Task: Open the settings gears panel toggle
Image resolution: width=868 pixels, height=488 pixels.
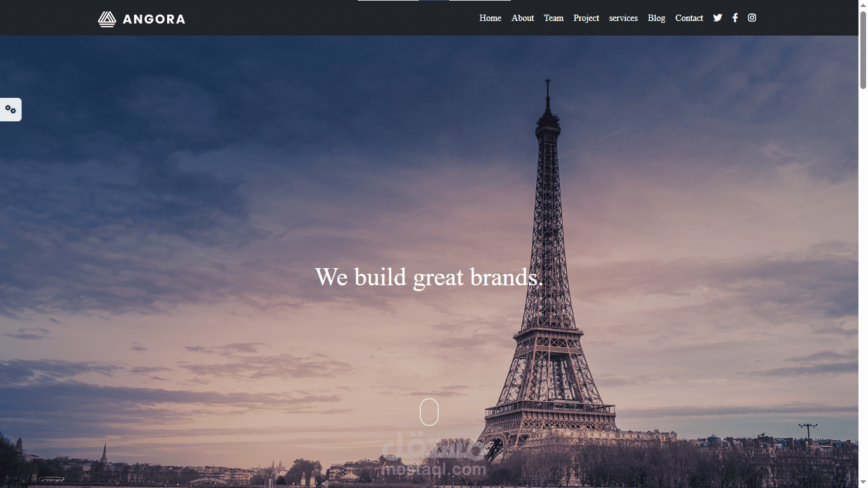Action: tap(10, 109)
